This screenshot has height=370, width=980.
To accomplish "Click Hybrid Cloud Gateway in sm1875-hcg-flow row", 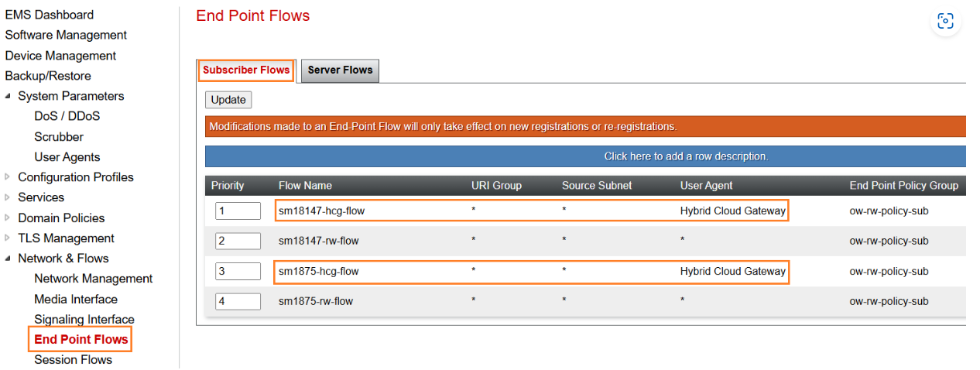I will [733, 271].
